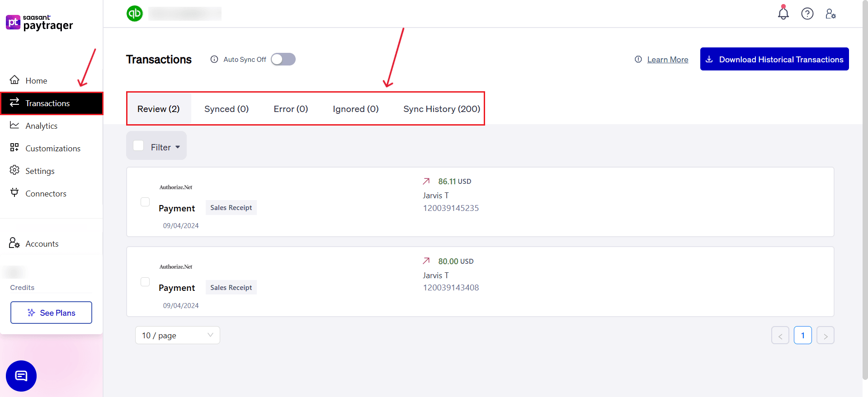Screen dimensions: 868x397
Task: Toggle the Auto Sync switch
Action: coord(283,59)
